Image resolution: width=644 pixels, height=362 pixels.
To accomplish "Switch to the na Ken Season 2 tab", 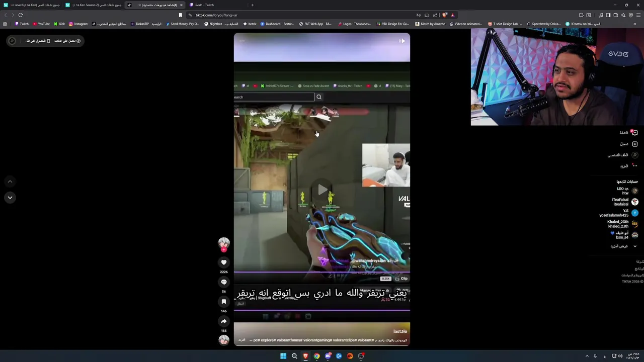I will point(94,5).
